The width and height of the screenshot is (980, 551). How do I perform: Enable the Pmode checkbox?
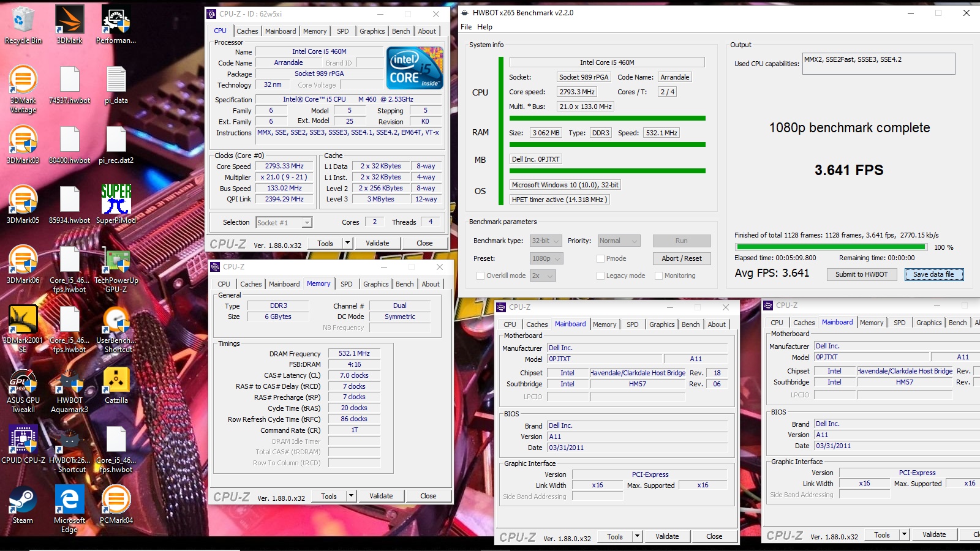pos(601,258)
